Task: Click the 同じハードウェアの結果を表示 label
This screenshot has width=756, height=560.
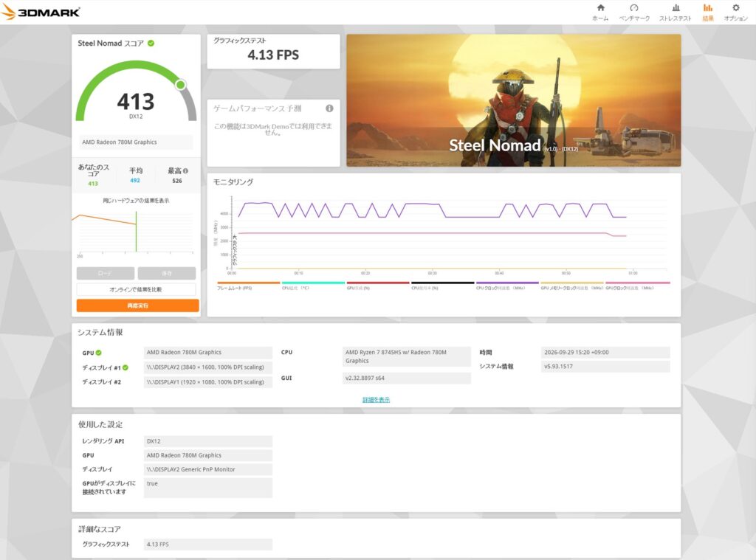Action: [x=136, y=201]
